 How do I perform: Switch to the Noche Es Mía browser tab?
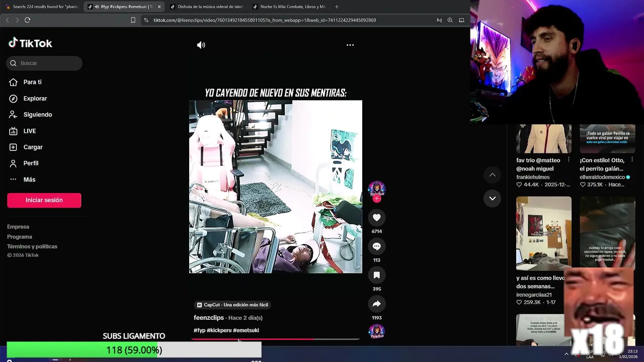pyautogui.click(x=289, y=7)
